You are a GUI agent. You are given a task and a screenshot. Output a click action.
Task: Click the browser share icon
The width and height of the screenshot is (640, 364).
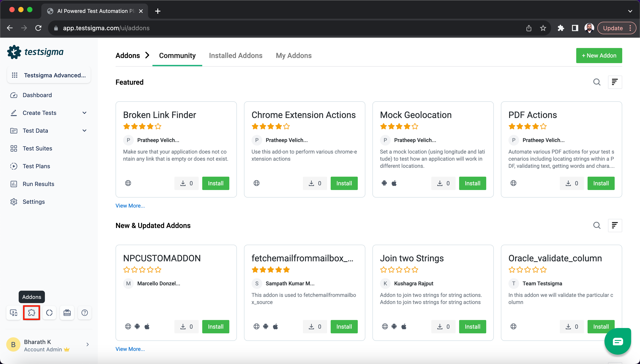[x=529, y=28]
